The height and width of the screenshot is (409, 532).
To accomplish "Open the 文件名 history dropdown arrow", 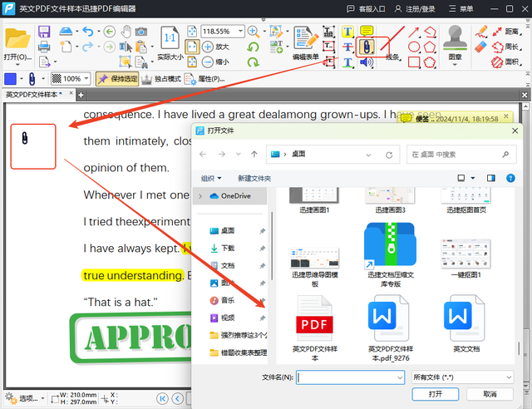I will click(x=400, y=377).
